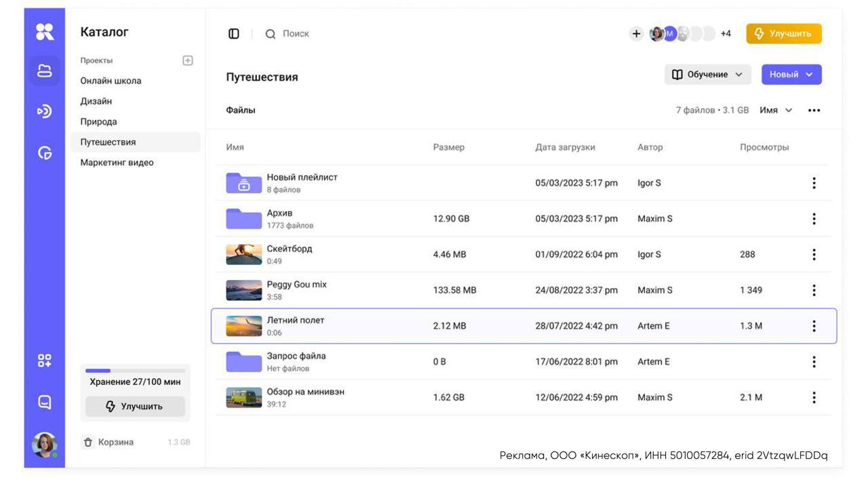This screenshot has width=868, height=488.
Task: Click the add project plus icon
Action: [x=188, y=60]
